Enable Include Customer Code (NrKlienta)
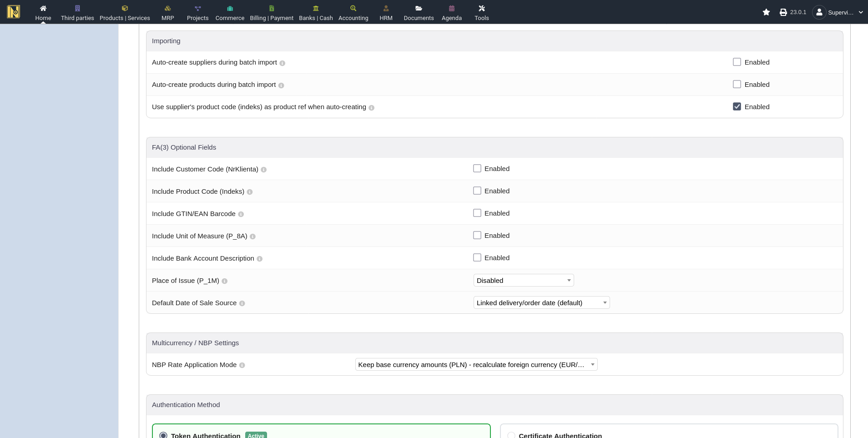Image resolution: width=868 pixels, height=438 pixels. [x=477, y=168]
